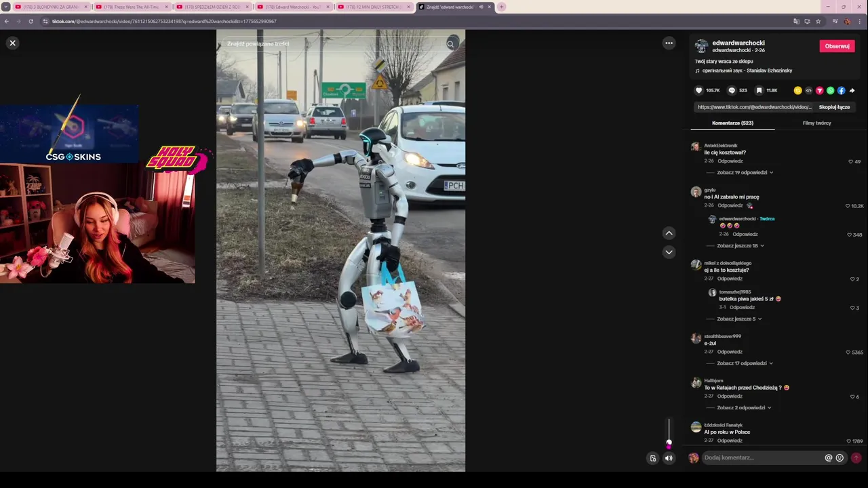Like gzylu's comment with 10.2K likes

pyautogui.click(x=848, y=206)
